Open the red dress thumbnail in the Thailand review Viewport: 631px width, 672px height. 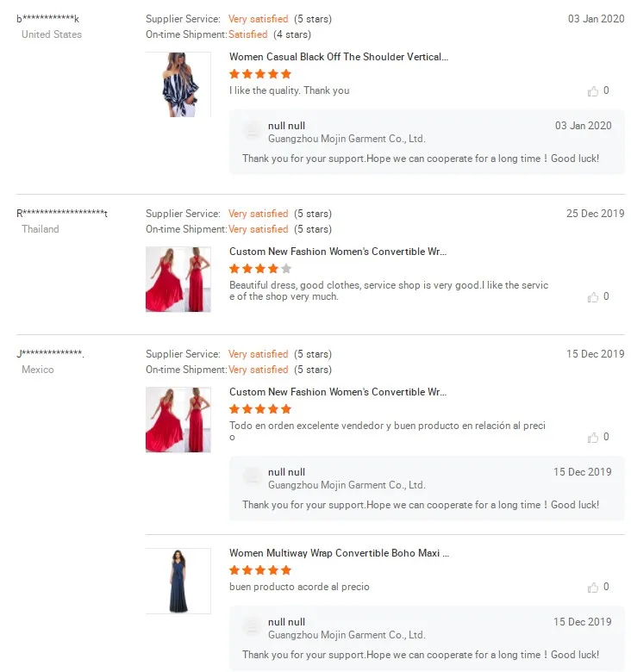click(x=178, y=279)
